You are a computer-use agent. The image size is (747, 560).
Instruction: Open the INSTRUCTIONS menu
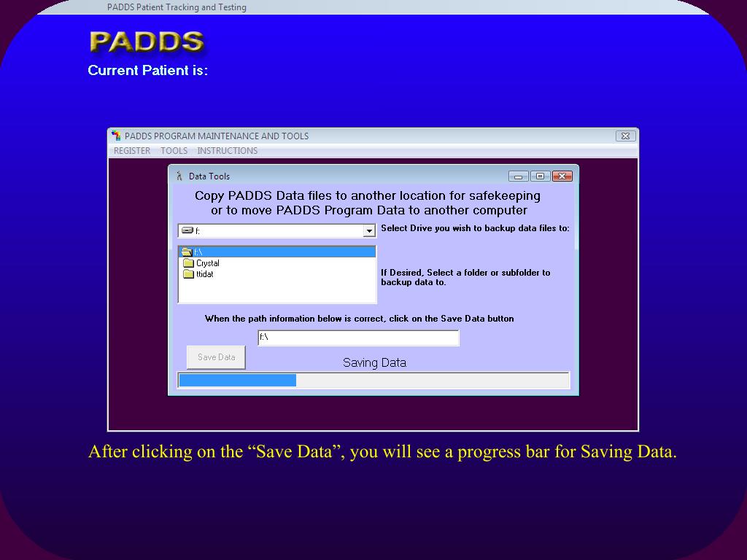(x=228, y=150)
